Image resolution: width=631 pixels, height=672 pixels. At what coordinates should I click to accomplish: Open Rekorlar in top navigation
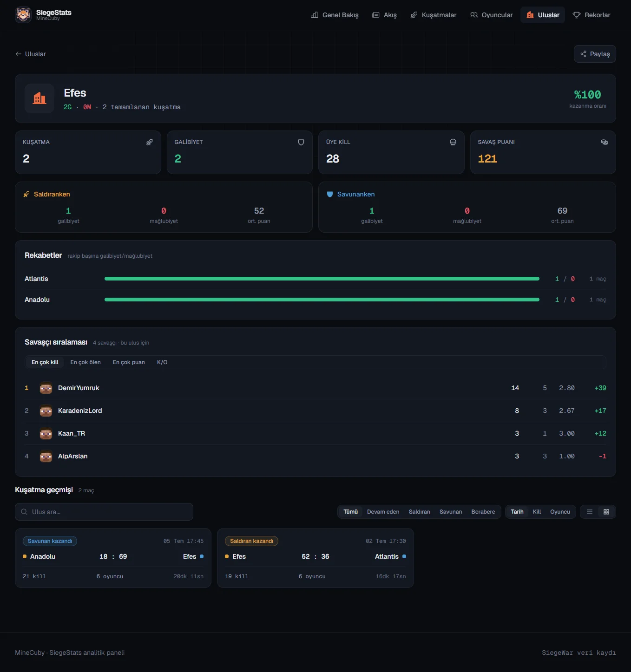[x=592, y=15]
